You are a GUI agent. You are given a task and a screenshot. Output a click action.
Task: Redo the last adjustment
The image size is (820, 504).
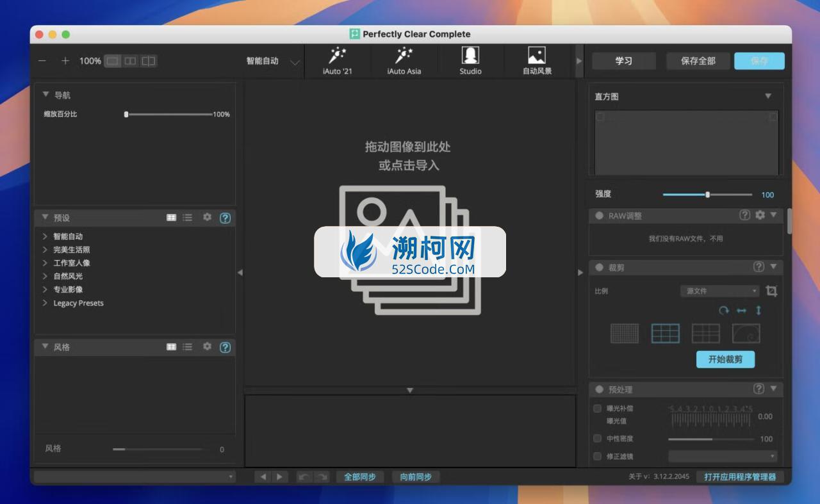point(322,476)
